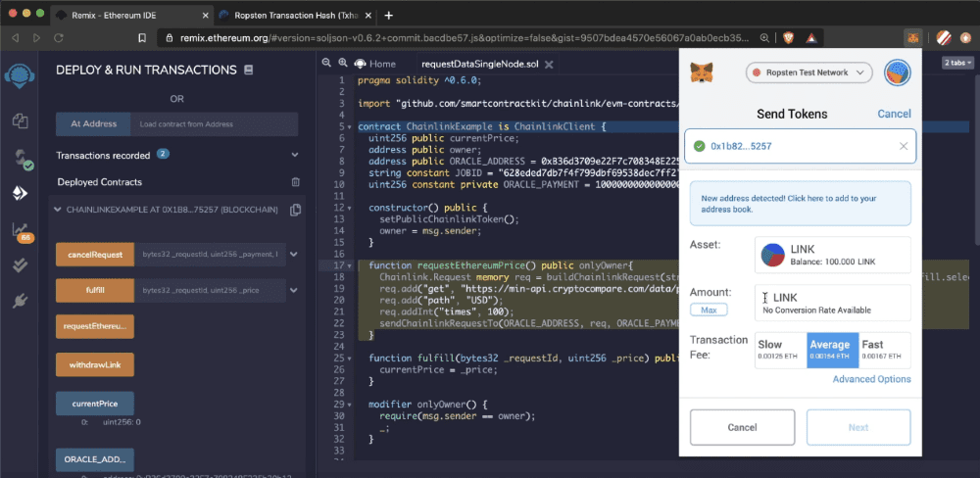The image size is (980, 478).
Task: Call the currentPrice getter button
Action: click(x=95, y=403)
